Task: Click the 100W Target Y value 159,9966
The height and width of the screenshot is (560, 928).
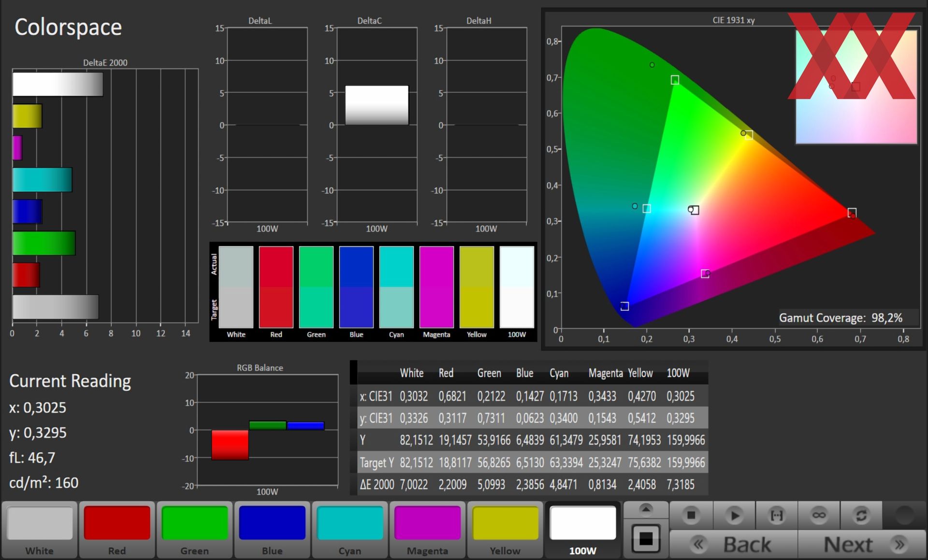Action: (x=686, y=462)
